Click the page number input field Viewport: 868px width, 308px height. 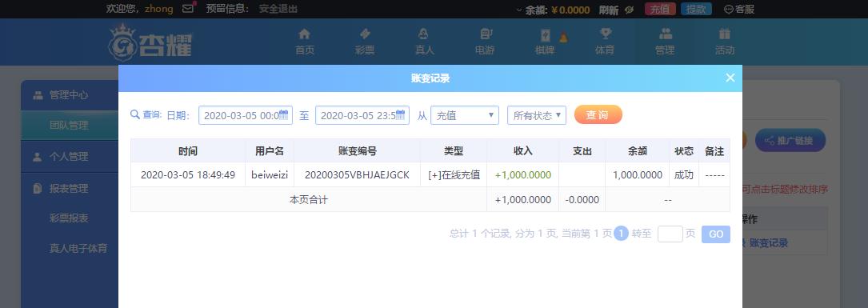click(x=670, y=234)
